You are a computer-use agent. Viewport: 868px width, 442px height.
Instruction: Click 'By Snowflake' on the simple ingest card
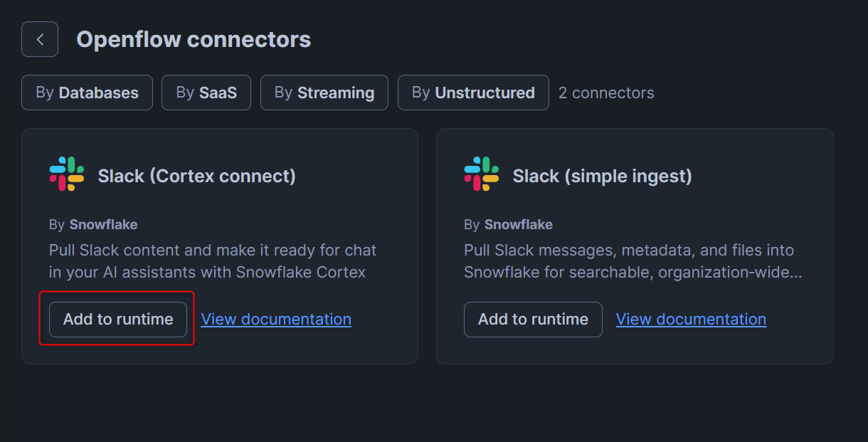[508, 225]
